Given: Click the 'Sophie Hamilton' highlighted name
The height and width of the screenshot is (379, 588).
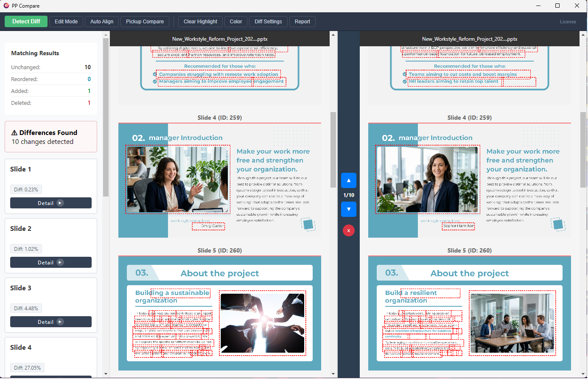Looking at the screenshot, I should point(459,226).
